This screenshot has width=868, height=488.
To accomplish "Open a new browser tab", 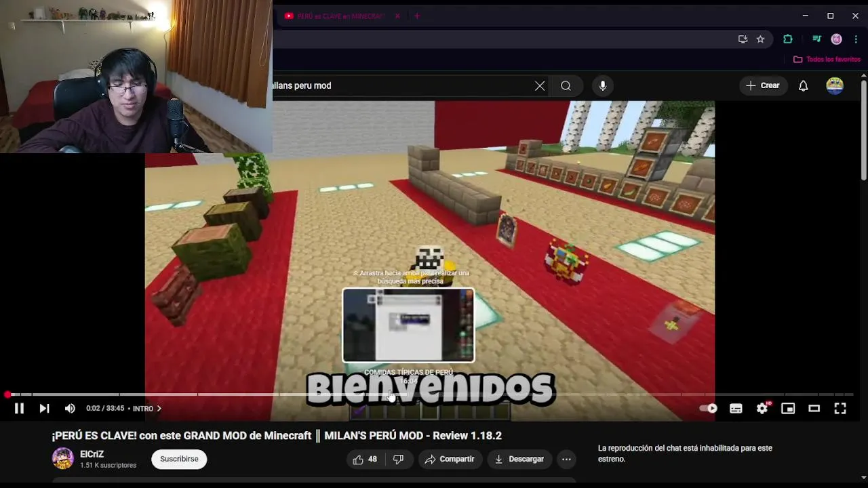I will click(x=416, y=16).
